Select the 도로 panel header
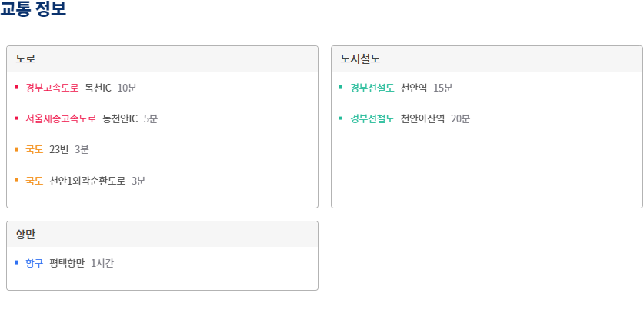 click(162, 58)
